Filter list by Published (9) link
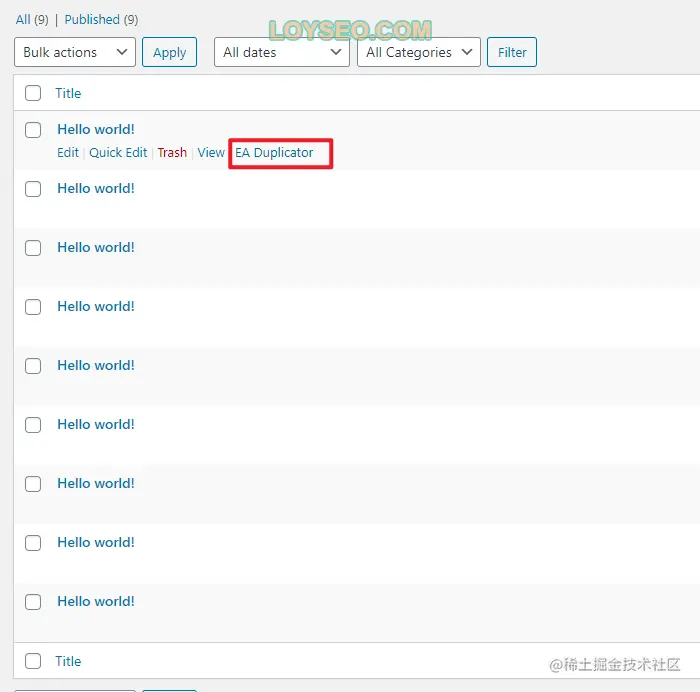This screenshot has height=692, width=700. [101, 20]
